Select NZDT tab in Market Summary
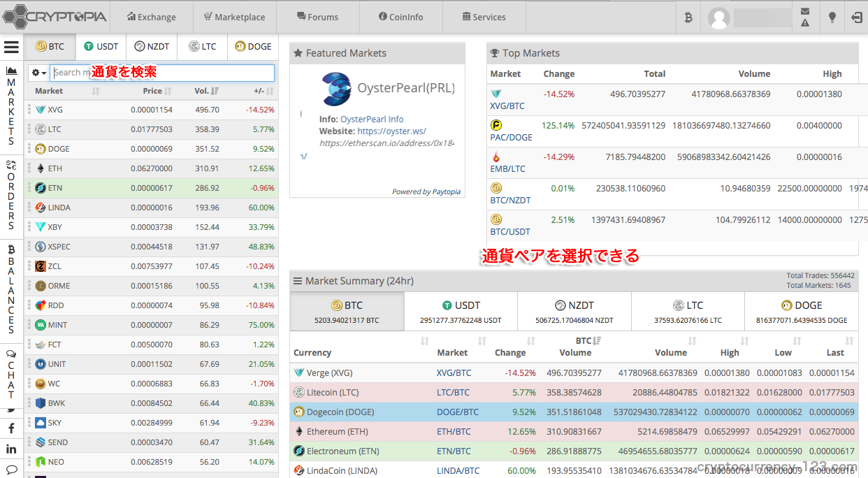The width and height of the screenshot is (868, 478). (574, 312)
